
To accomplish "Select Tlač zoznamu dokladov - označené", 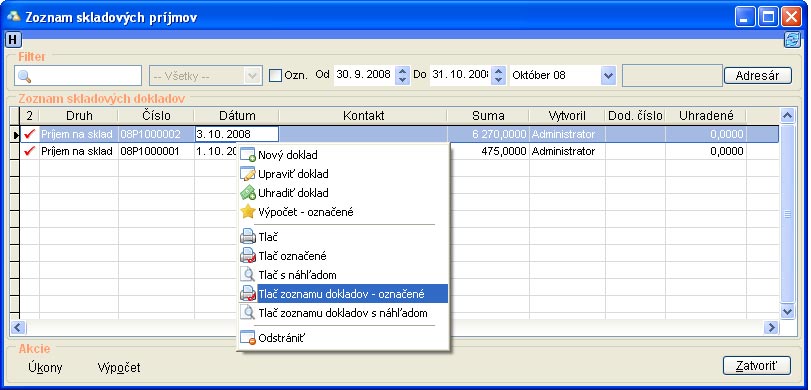I will point(341,294).
